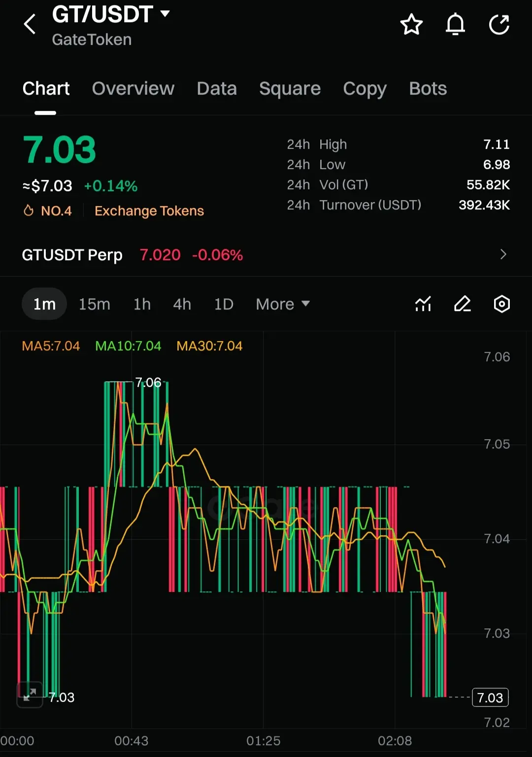Select the 4h timeframe

pyautogui.click(x=182, y=304)
